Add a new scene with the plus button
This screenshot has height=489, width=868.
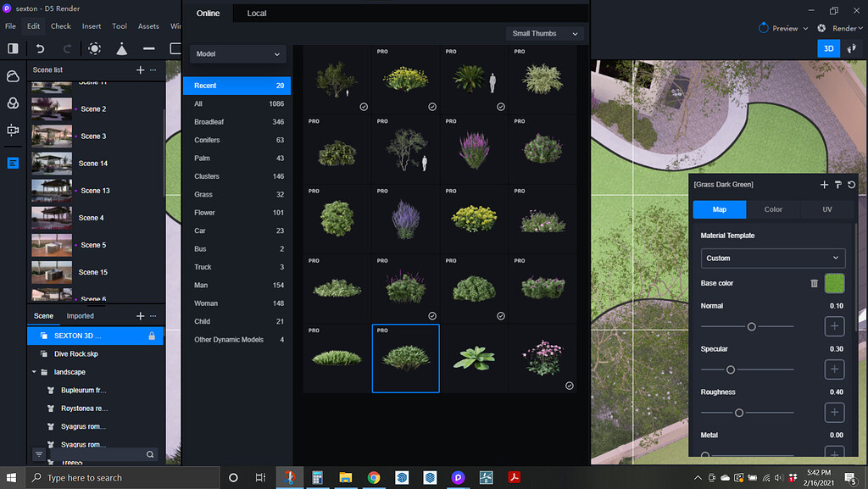click(139, 70)
